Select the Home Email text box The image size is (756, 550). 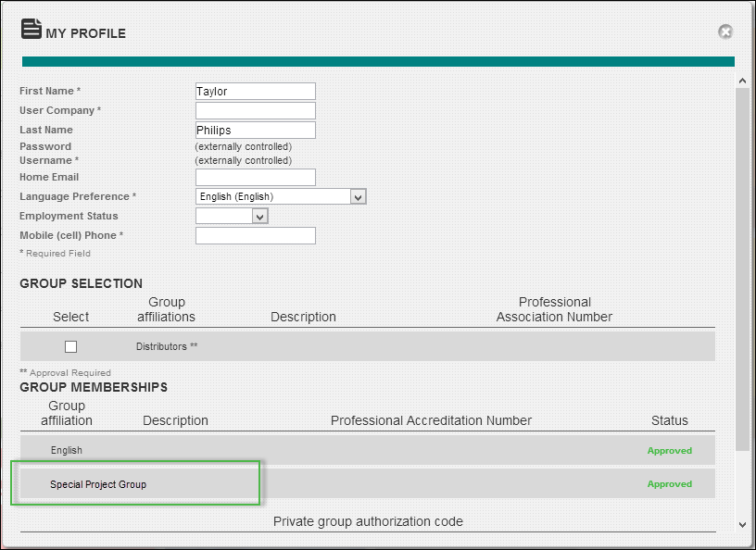click(x=255, y=177)
